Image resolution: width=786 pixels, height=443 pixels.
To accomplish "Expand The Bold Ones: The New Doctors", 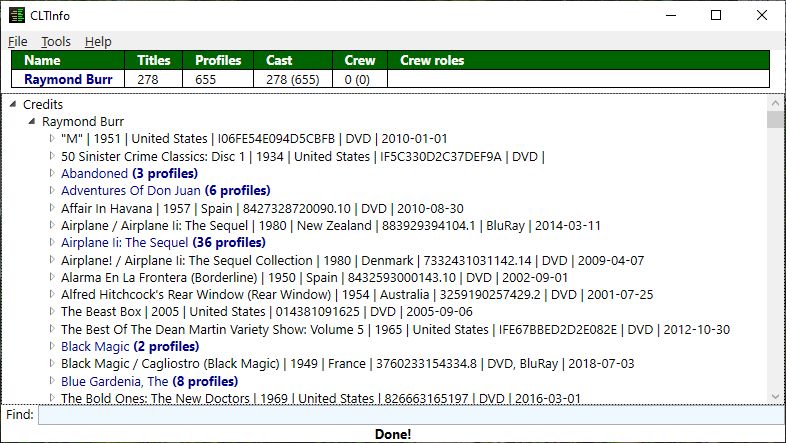I will tap(52, 398).
